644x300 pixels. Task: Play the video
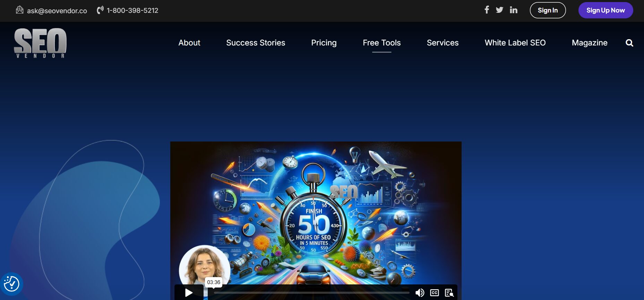coord(189,293)
